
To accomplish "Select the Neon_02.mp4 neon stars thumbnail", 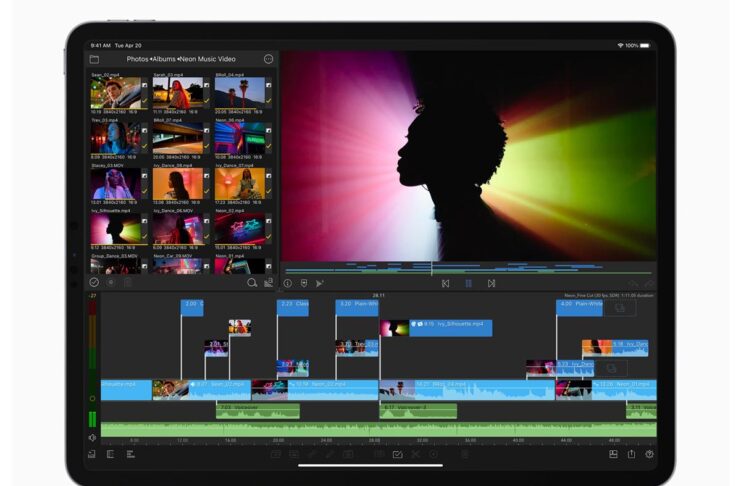I will [x=240, y=229].
